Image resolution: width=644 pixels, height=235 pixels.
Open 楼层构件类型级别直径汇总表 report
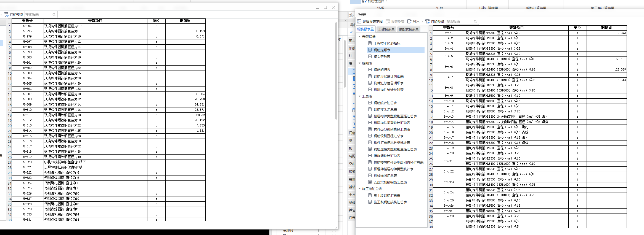tap(395, 116)
